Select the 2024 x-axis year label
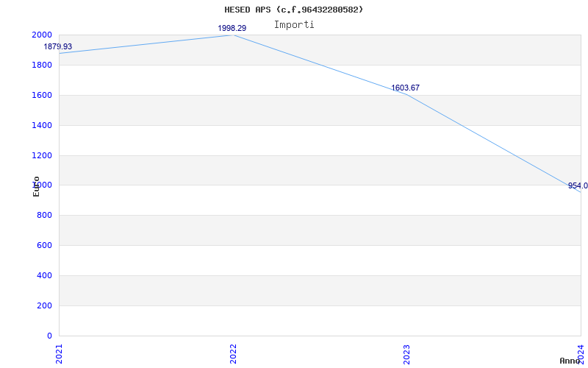Viewport: 588px width, 368px height. [580, 353]
